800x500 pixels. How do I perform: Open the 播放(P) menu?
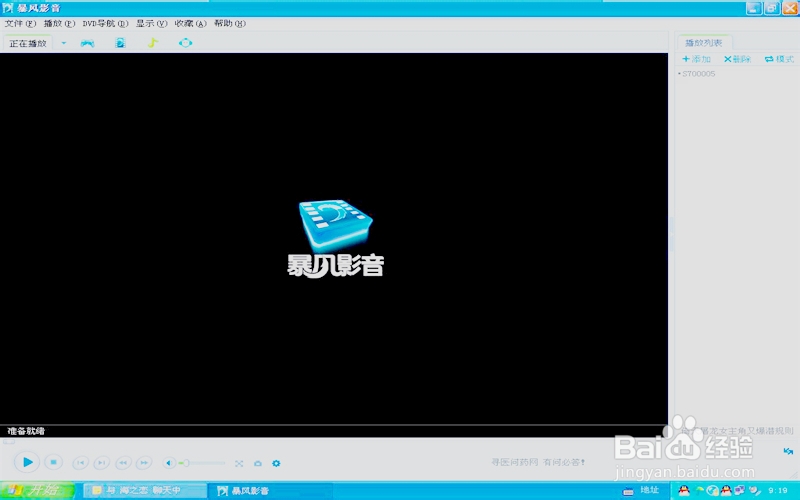(x=59, y=23)
